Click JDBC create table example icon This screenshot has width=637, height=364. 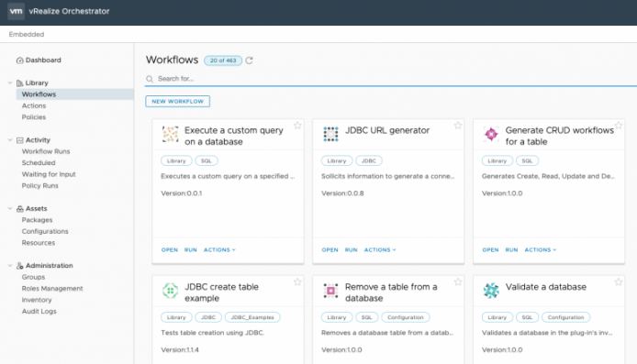coord(170,291)
